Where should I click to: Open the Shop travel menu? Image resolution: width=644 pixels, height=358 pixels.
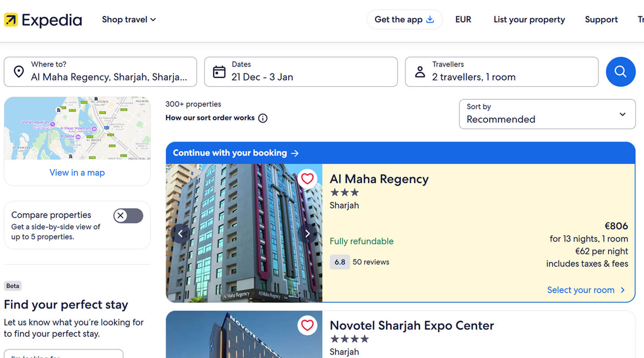click(129, 19)
